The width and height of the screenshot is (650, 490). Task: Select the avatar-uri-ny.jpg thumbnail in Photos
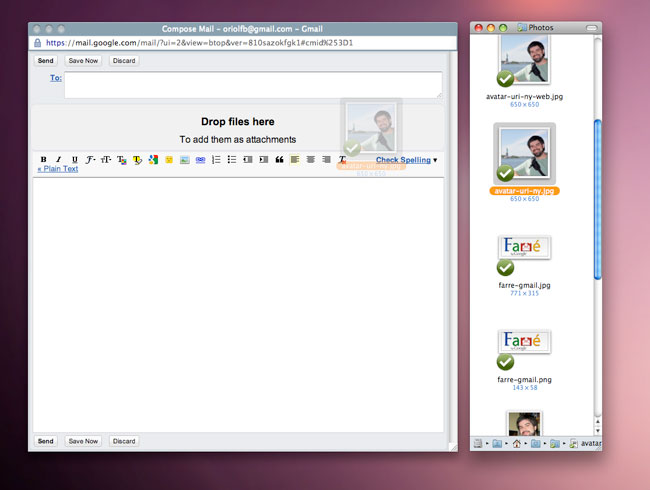point(524,153)
